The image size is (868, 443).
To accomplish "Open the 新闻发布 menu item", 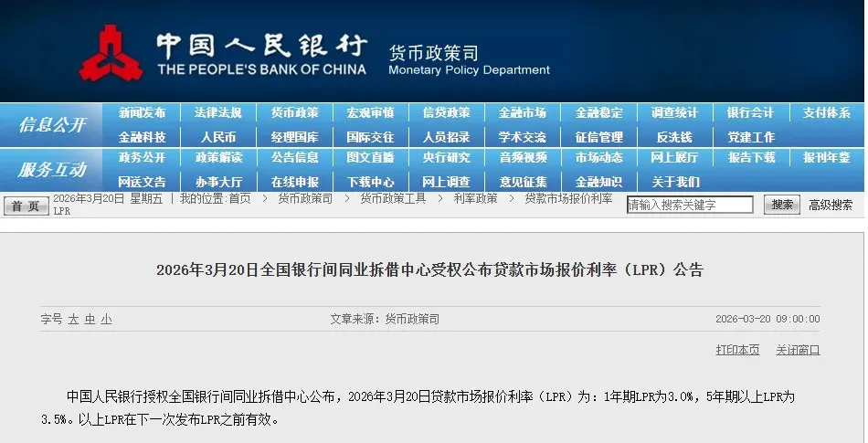I will [x=142, y=113].
